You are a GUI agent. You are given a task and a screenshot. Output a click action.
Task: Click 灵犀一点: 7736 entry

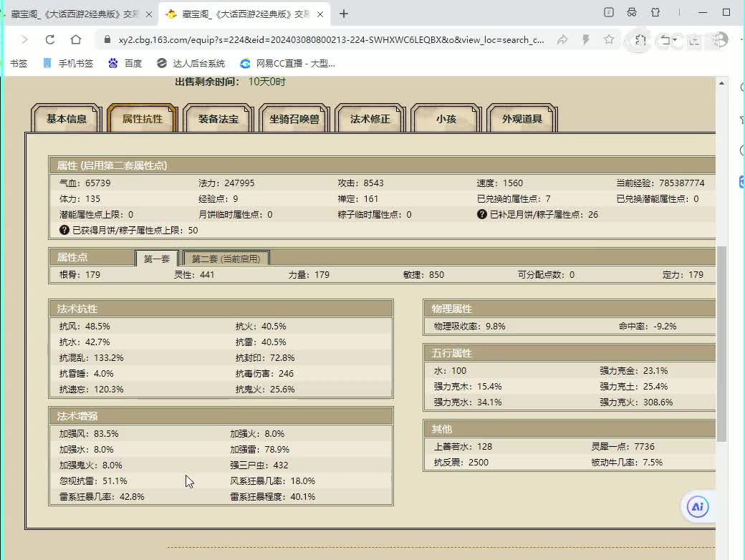point(623,446)
